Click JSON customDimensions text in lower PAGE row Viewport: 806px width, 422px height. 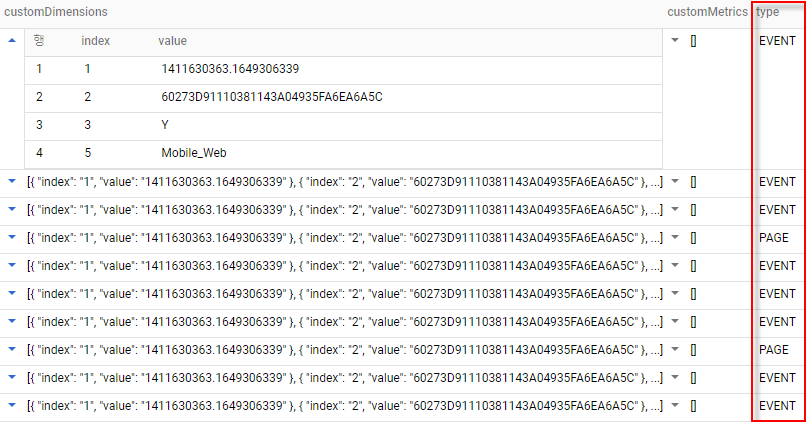pos(345,350)
